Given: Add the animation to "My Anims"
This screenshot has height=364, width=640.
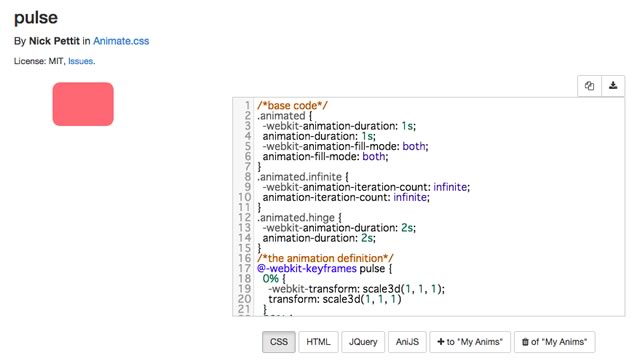Looking at the screenshot, I should coord(470,342).
